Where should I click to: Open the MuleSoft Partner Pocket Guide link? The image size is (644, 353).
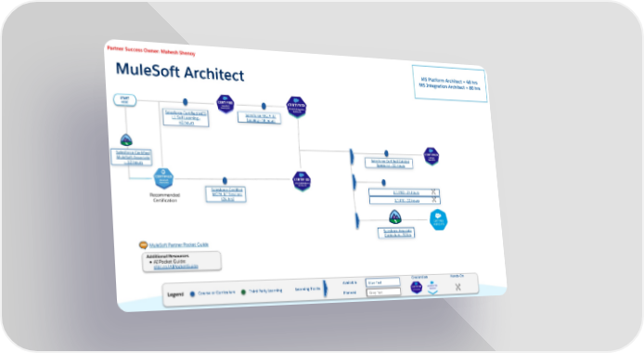tap(179, 245)
